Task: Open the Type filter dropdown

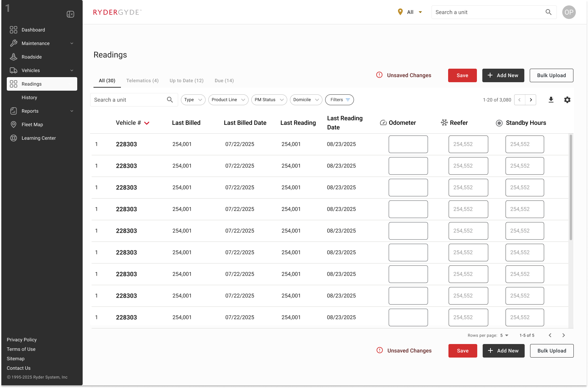Action: 193,100
